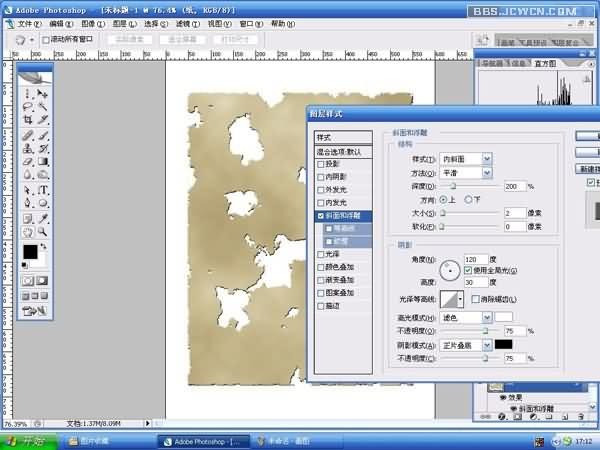Select the Type tool
This screenshot has height=450, width=600.
pos(42,190)
